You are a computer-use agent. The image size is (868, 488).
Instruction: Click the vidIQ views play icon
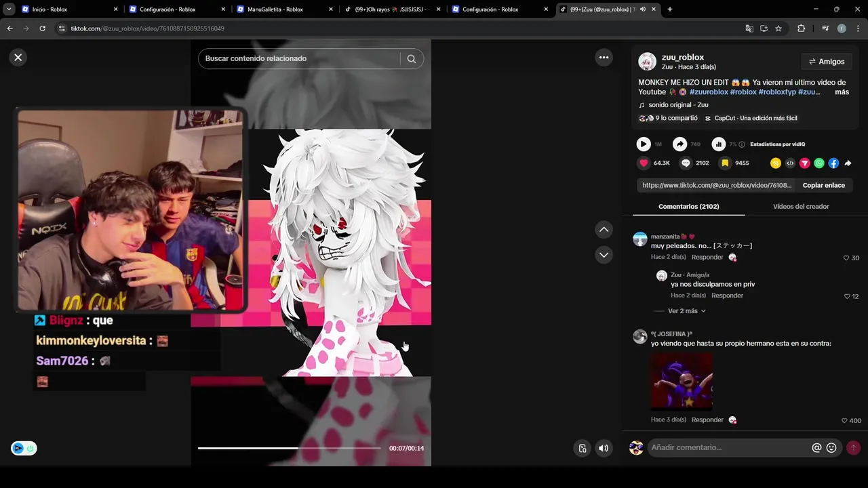[644, 144]
